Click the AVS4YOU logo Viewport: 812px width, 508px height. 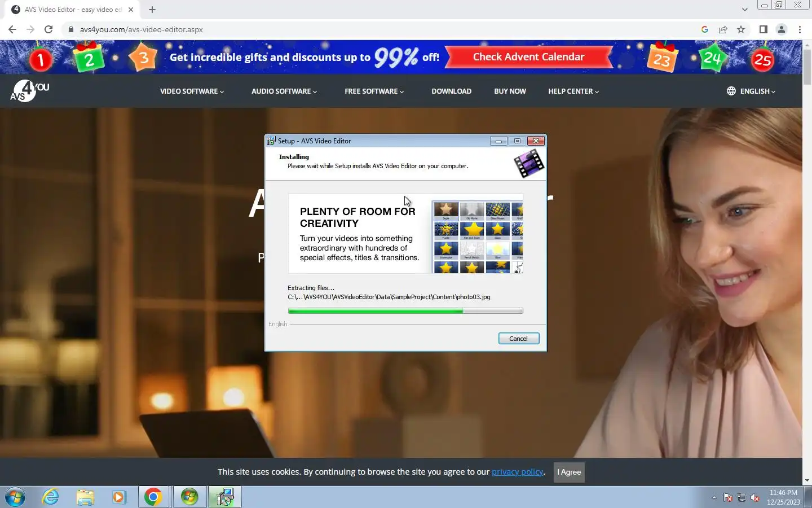coord(29,90)
